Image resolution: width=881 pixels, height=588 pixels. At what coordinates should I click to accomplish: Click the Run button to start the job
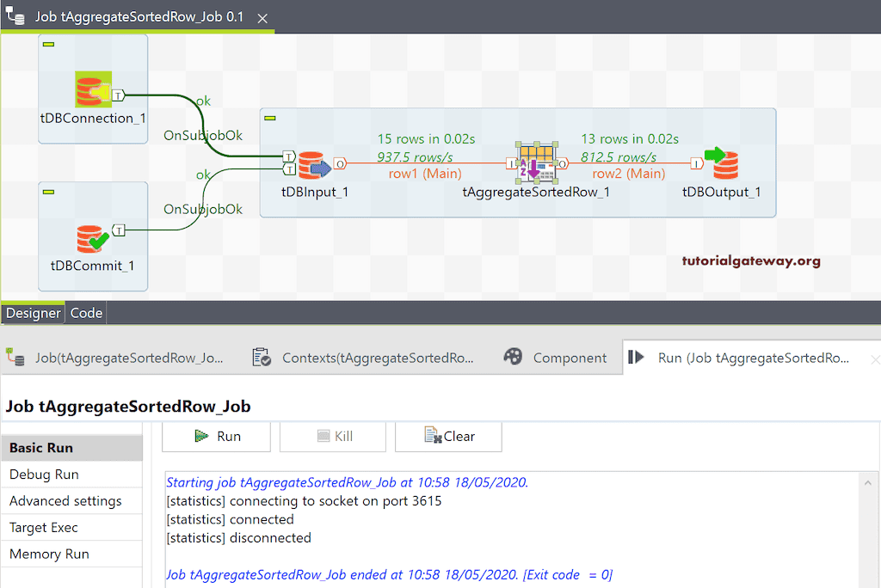coord(216,436)
